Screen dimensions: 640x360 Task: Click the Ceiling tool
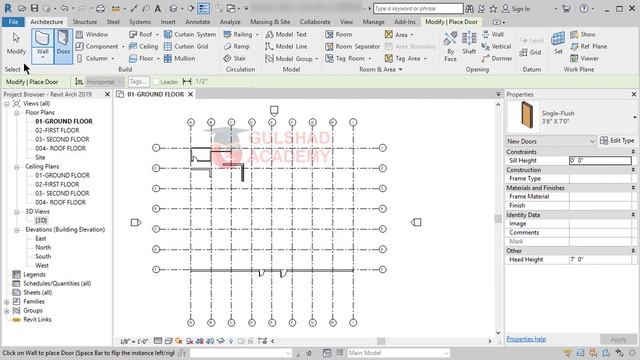tap(143, 47)
